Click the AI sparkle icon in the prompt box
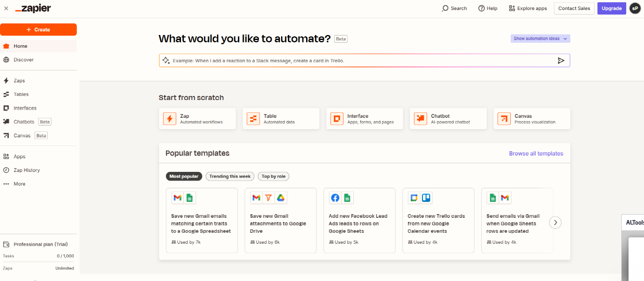 coord(166,60)
